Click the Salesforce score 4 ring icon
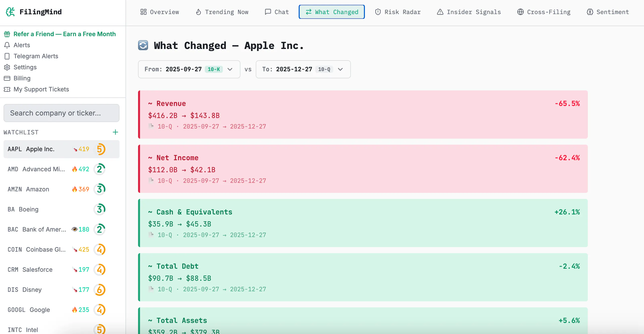Screen dimensions: 644x334 (x=100, y=270)
